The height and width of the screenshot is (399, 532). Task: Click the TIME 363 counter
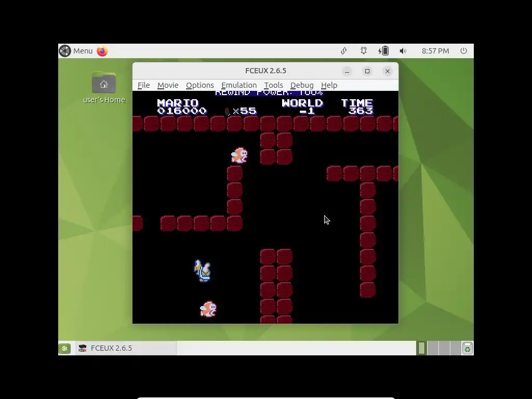click(357, 107)
